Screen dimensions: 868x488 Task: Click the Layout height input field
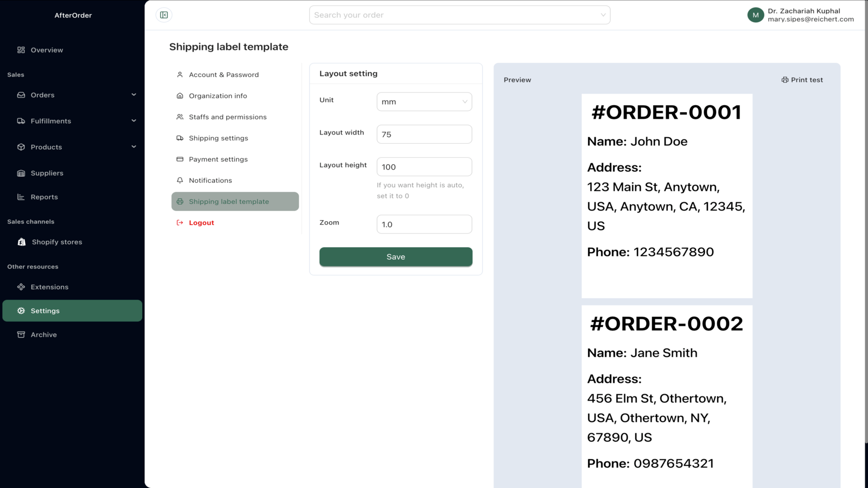tap(424, 167)
